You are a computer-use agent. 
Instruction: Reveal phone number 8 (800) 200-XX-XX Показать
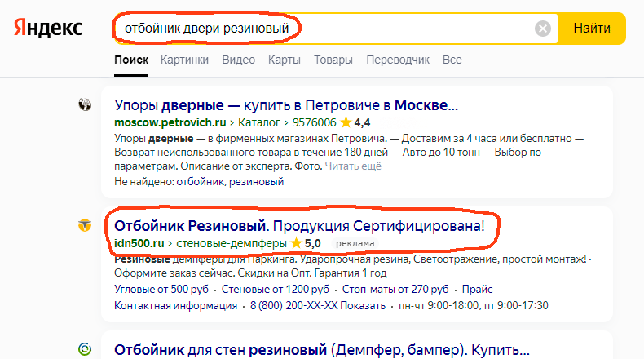pos(317,305)
